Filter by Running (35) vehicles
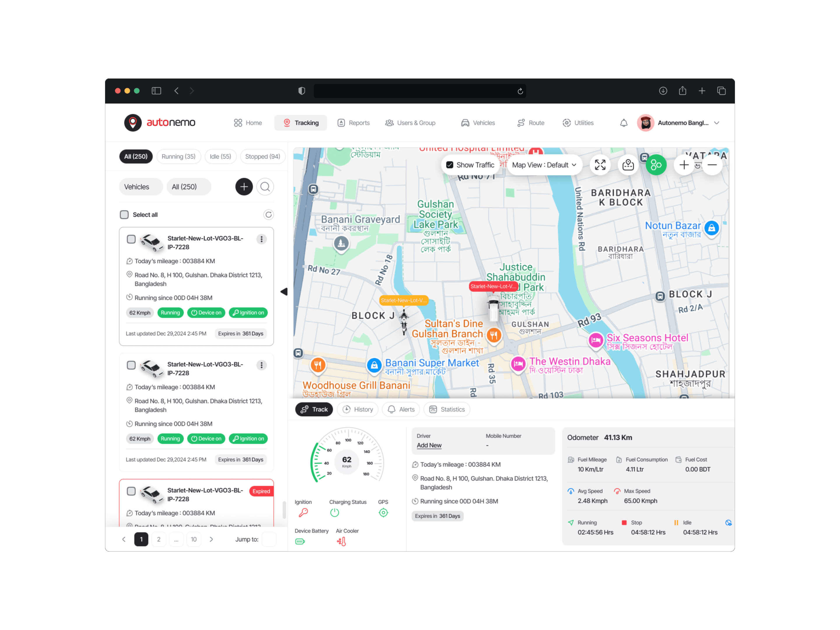Screen dimensions: 840x630 click(178, 156)
